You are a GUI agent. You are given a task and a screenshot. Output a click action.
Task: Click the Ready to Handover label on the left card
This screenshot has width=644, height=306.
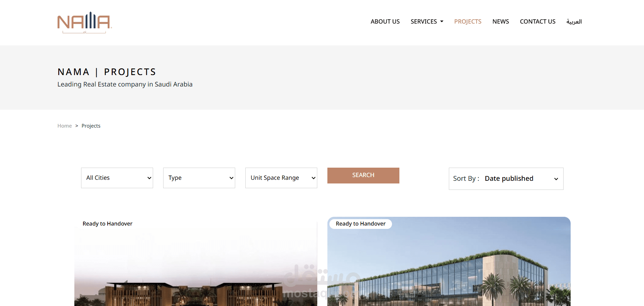point(107,224)
